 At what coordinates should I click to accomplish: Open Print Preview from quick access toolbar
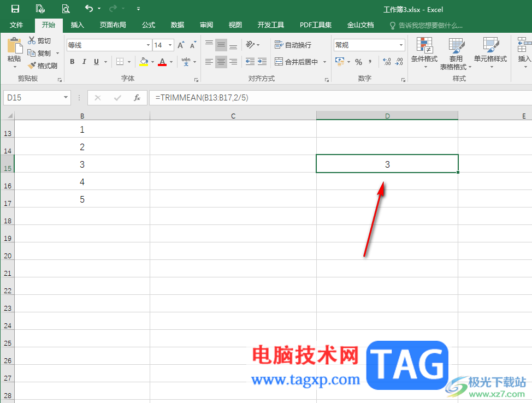coord(66,9)
